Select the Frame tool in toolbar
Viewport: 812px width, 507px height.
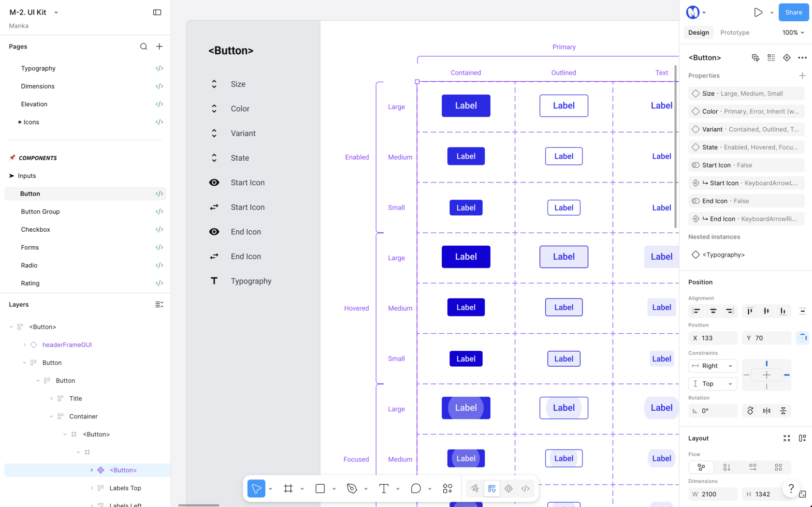coord(289,489)
